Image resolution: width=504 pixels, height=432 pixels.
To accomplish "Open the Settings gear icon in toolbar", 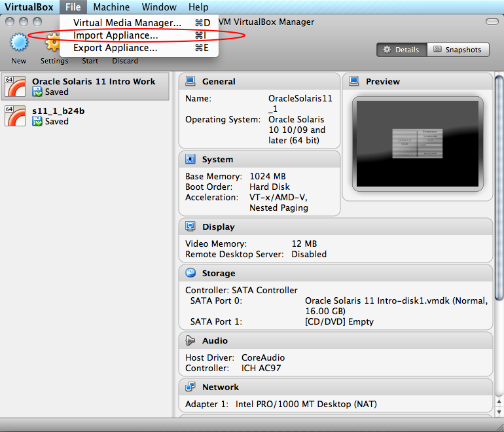I will tap(52, 43).
